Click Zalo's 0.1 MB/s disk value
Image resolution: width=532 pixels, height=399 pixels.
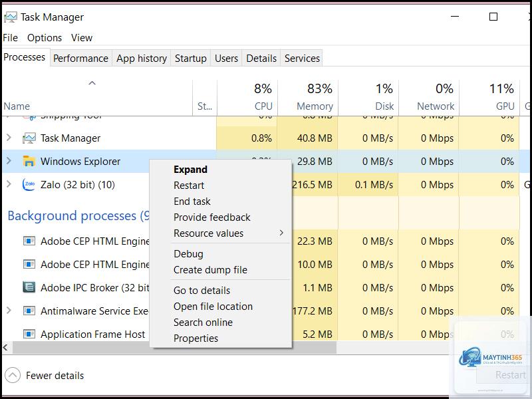click(374, 185)
